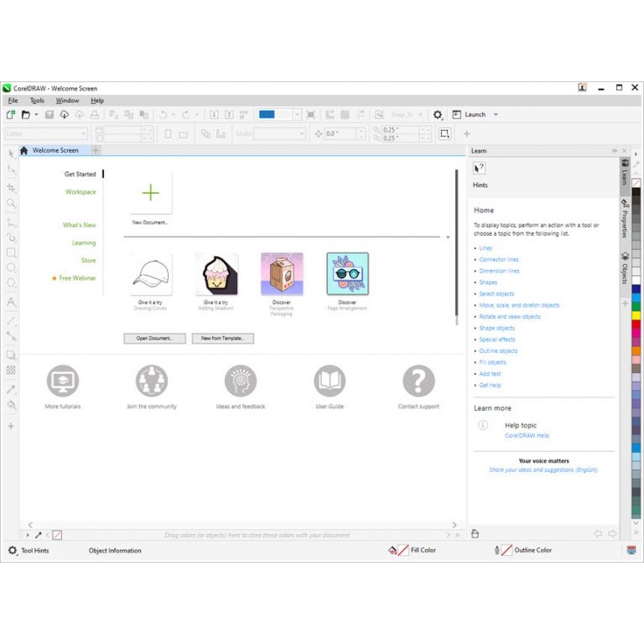Click the User Guide book icon
Screen dimensions: 644x644
[330, 382]
